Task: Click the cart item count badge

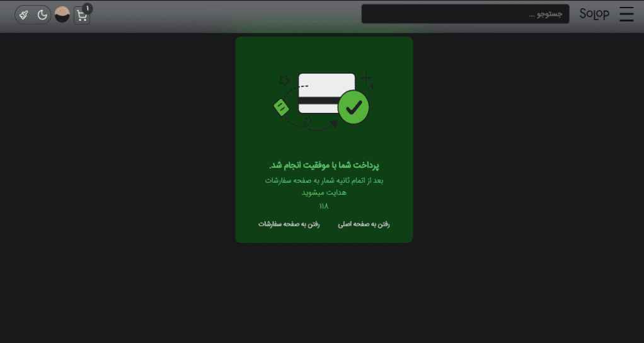Action: (x=87, y=8)
